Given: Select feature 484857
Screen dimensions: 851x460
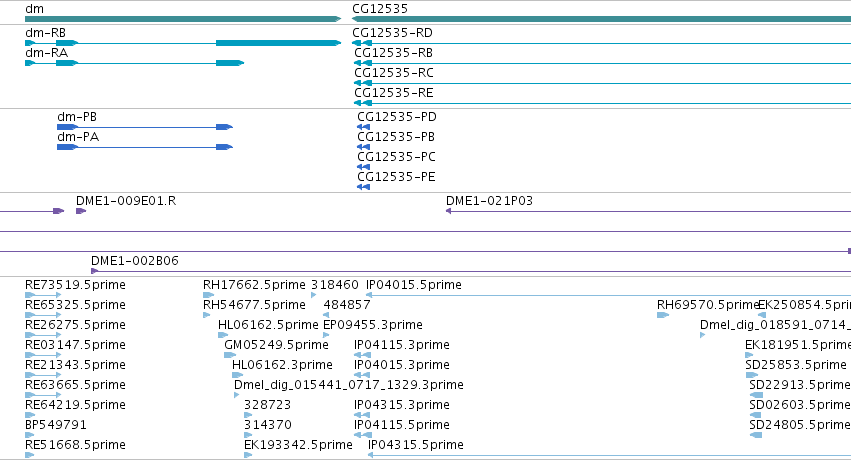Looking at the screenshot, I should tap(347, 305).
